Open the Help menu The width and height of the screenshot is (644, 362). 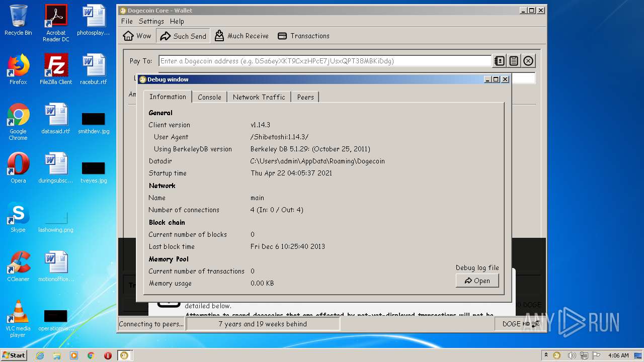(177, 21)
